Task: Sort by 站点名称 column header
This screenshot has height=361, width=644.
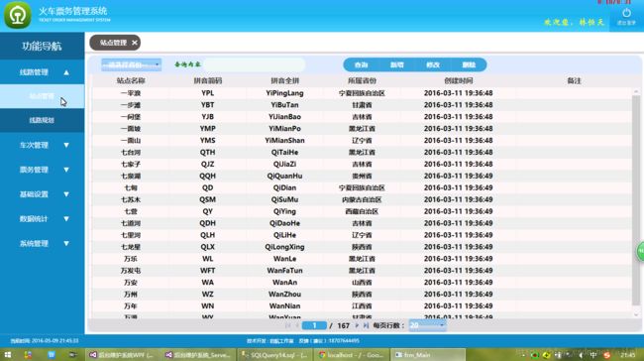Action: [x=131, y=81]
